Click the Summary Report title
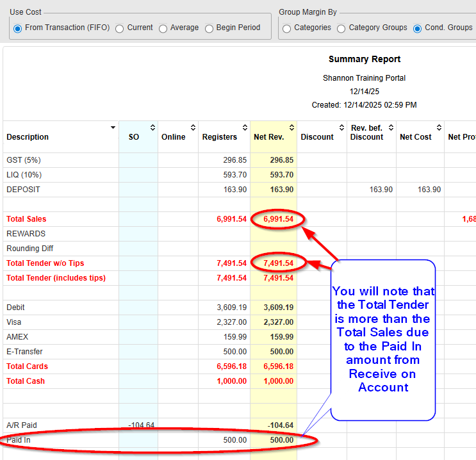Image resolution: width=476 pixels, height=460 pixels. [x=365, y=59]
